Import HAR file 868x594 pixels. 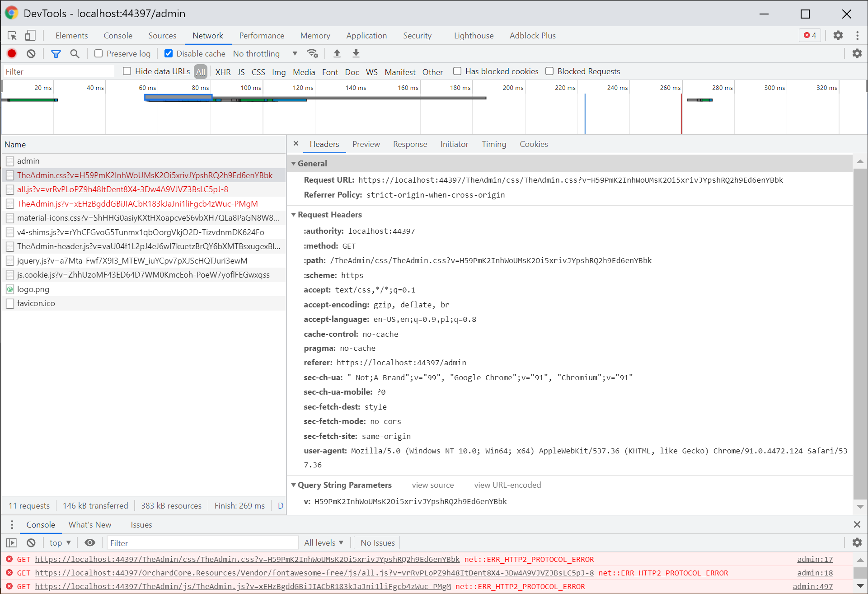pyautogui.click(x=337, y=53)
